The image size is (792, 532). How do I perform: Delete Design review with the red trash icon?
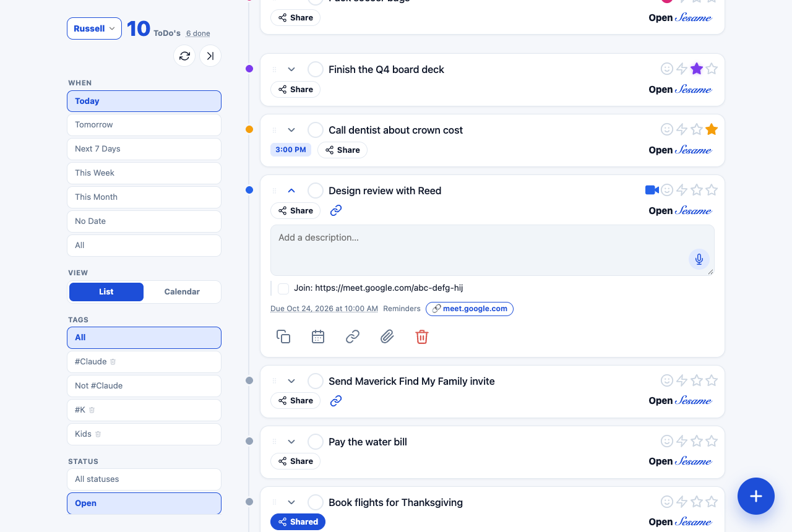422,337
